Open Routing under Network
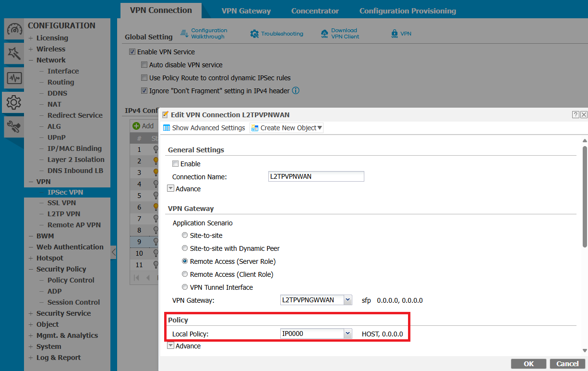This screenshot has width=588, height=371. pyautogui.click(x=61, y=82)
